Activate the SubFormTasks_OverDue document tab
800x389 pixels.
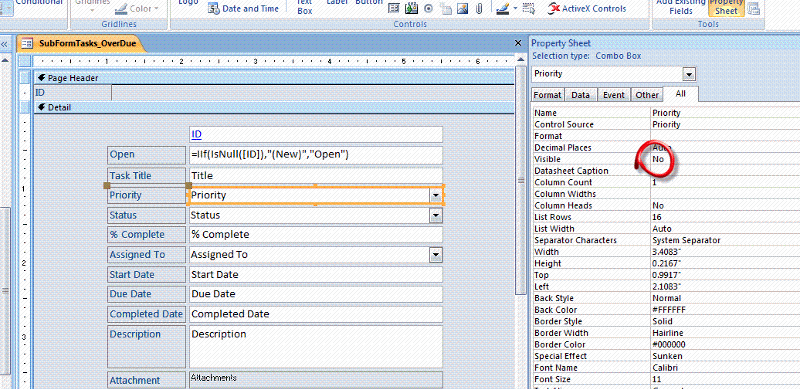point(82,44)
